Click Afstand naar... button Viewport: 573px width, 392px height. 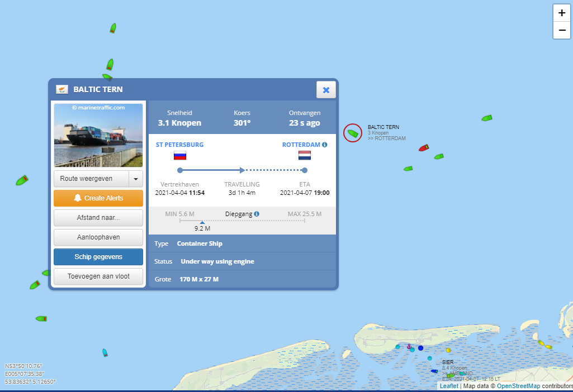(x=98, y=218)
